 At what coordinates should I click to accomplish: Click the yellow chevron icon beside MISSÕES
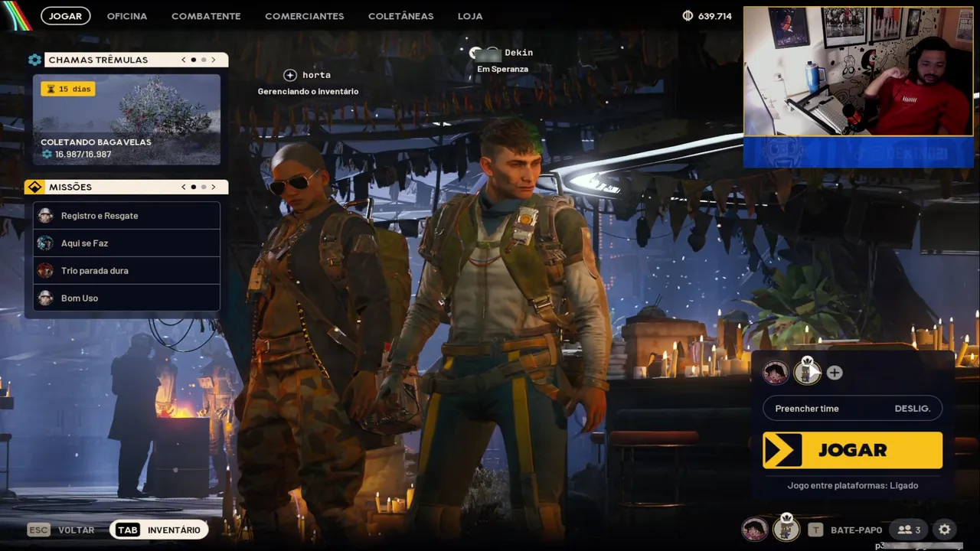(x=34, y=187)
